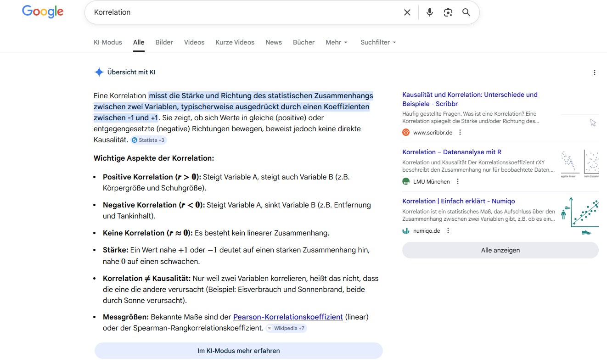
Task: Click the magnifying glass search icon
Action: coord(466,12)
